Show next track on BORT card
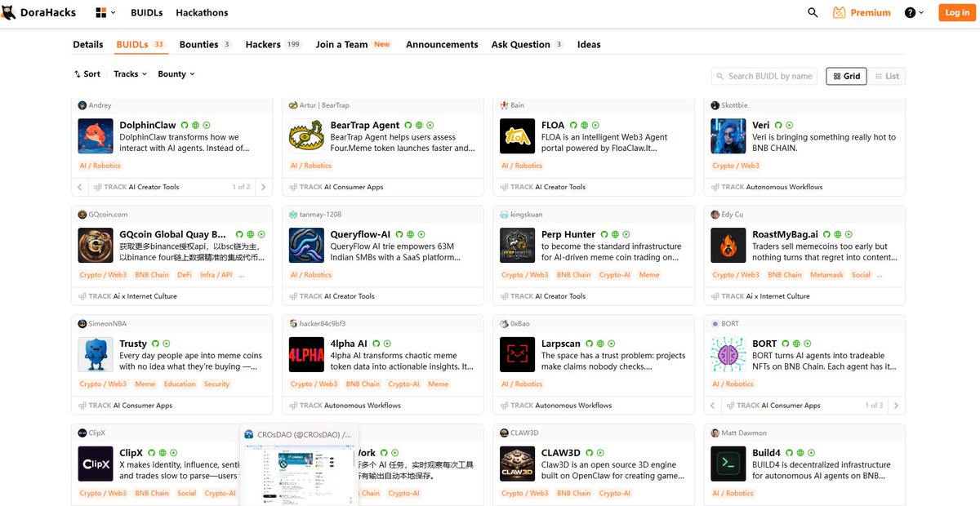Image resolution: width=980 pixels, height=506 pixels. coord(896,406)
